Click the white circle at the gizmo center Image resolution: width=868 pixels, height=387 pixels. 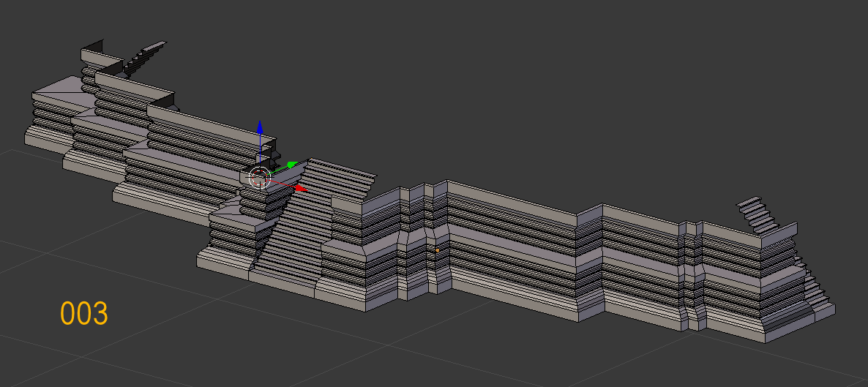point(260,178)
